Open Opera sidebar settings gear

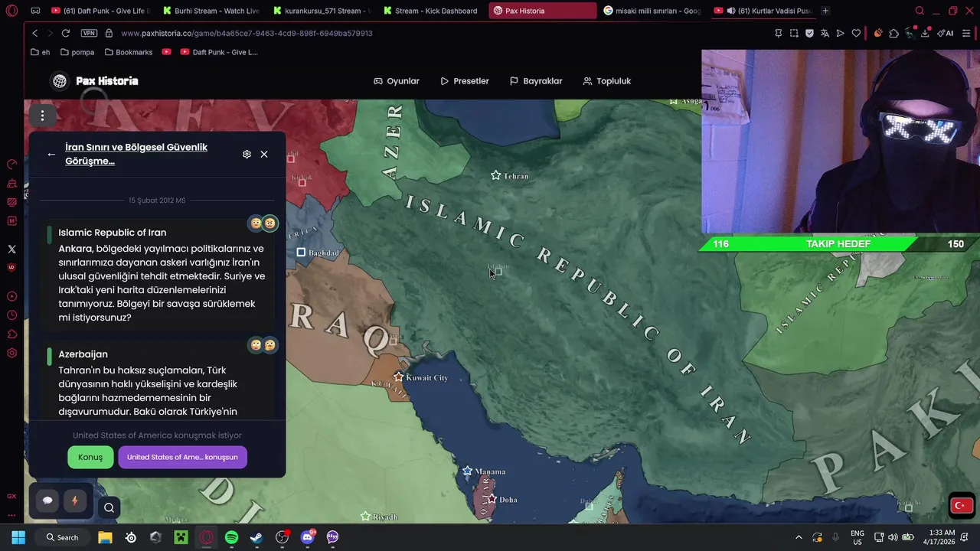pos(11,353)
